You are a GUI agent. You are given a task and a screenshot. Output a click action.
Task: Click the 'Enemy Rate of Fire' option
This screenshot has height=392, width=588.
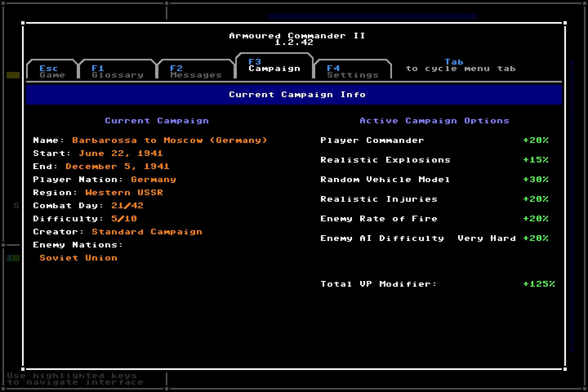[x=379, y=219]
